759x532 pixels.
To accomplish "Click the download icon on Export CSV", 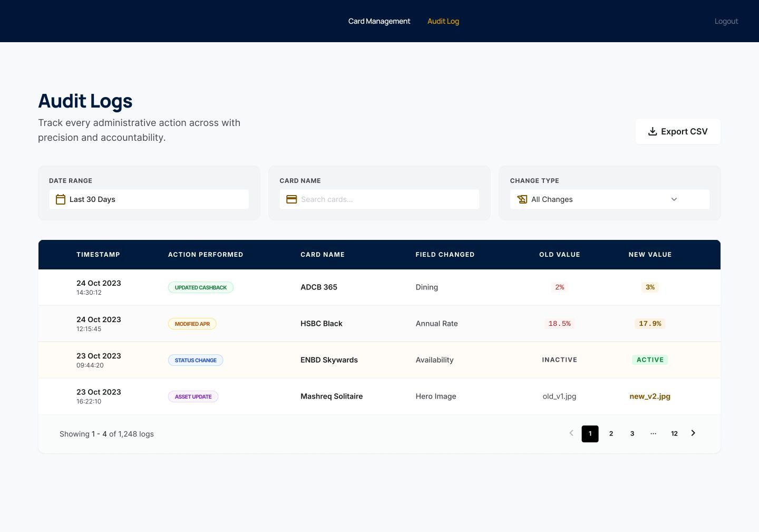I will (652, 131).
